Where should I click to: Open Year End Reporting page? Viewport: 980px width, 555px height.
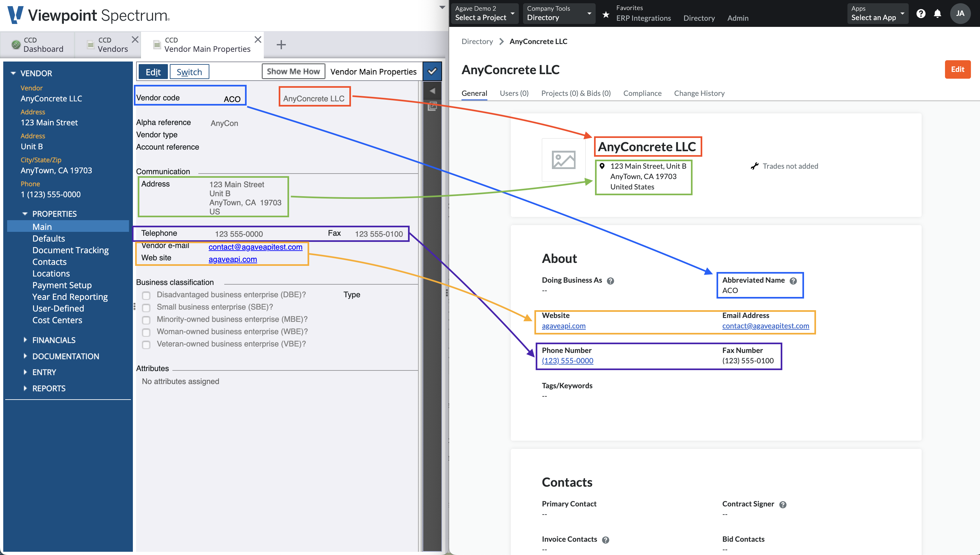point(70,297)
